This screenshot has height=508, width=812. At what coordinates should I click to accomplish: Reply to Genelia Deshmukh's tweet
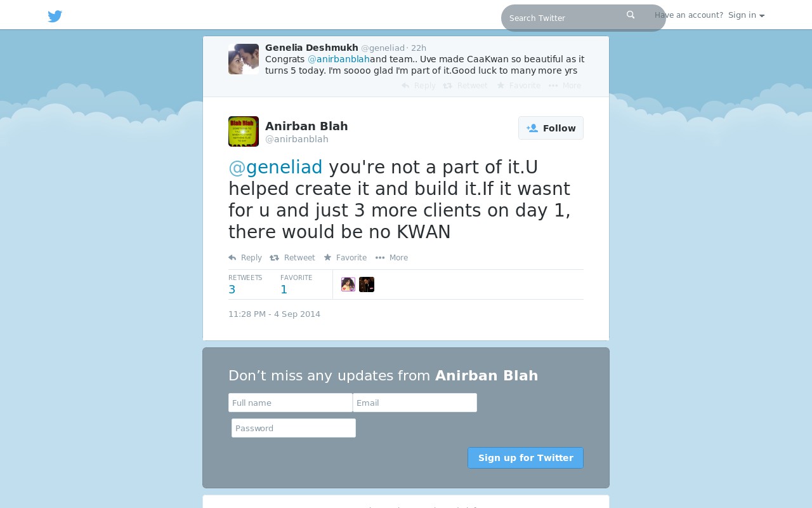419,86
